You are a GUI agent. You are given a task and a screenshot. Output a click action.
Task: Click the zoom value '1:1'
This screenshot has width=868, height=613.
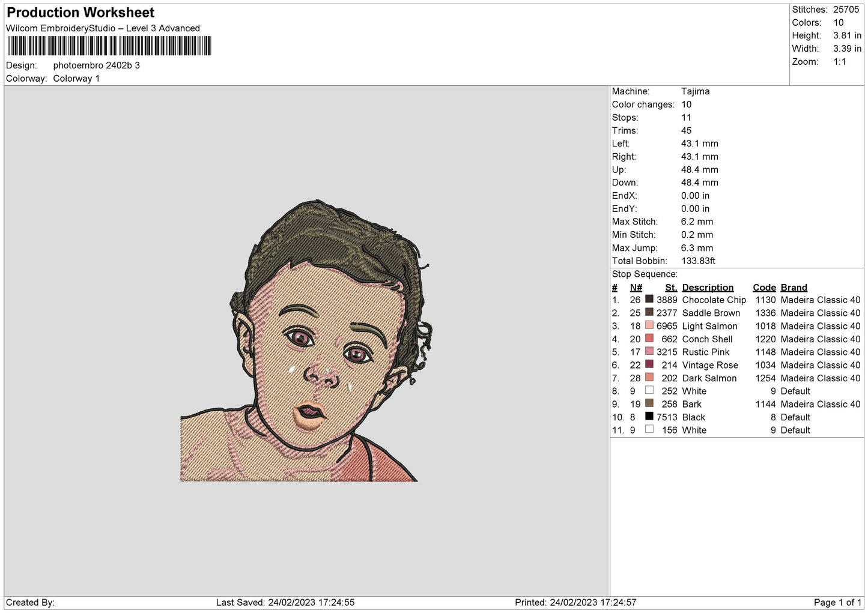tap(839, 62)
